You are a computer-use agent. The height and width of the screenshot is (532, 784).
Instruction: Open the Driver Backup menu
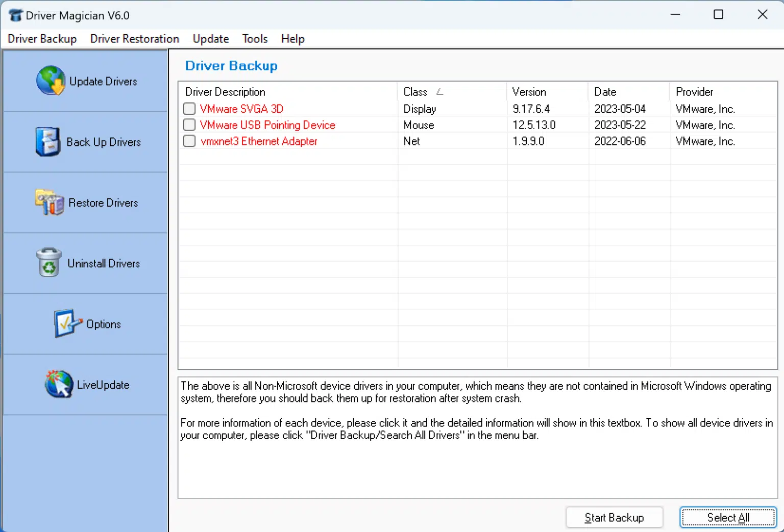point(42,39)
